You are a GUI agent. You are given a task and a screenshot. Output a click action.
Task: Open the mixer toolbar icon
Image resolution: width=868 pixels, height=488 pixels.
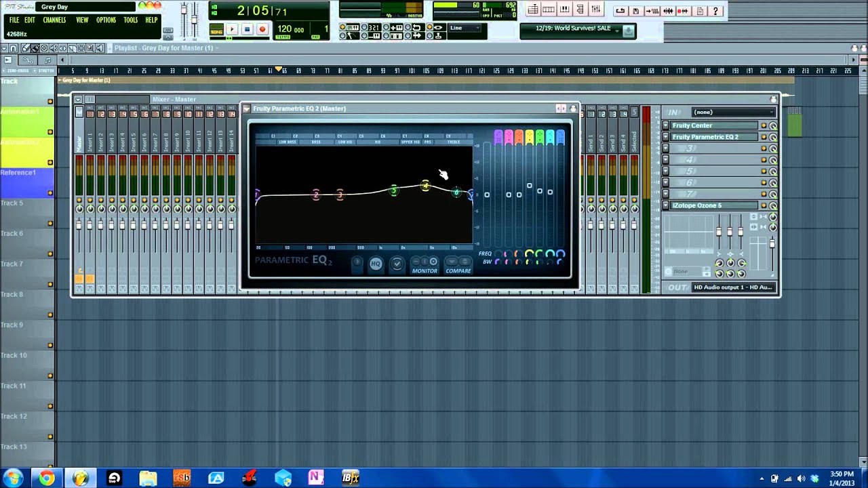[x=595, y=9]
